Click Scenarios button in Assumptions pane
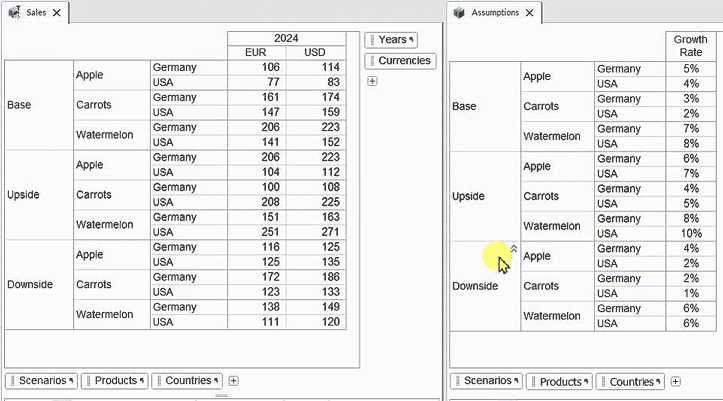Viewport: 723px width, 401px height. 486,382
